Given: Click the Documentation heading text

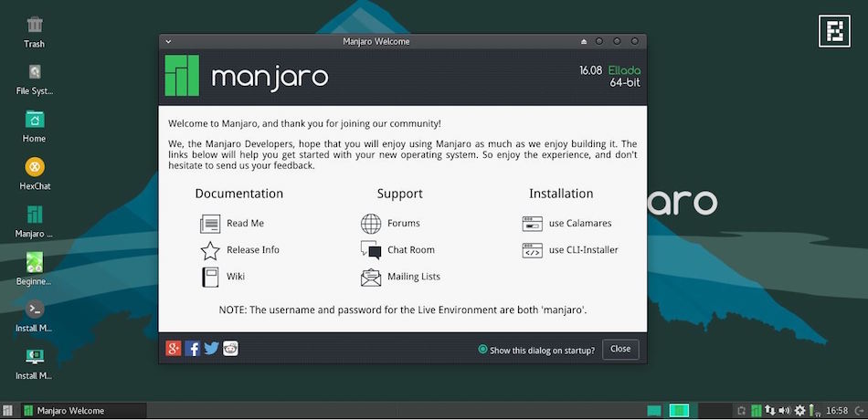Looking at the screenshot, I should tap(239, 194).
